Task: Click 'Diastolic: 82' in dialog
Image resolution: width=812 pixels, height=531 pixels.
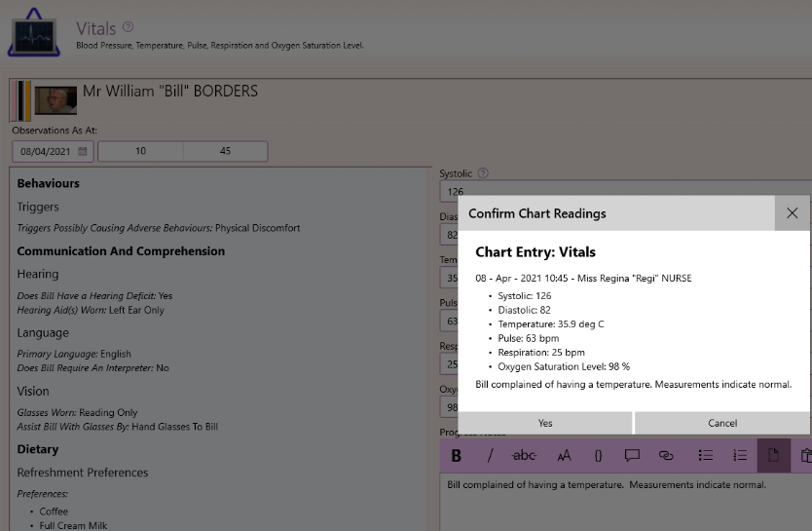Action: point(524,310)
